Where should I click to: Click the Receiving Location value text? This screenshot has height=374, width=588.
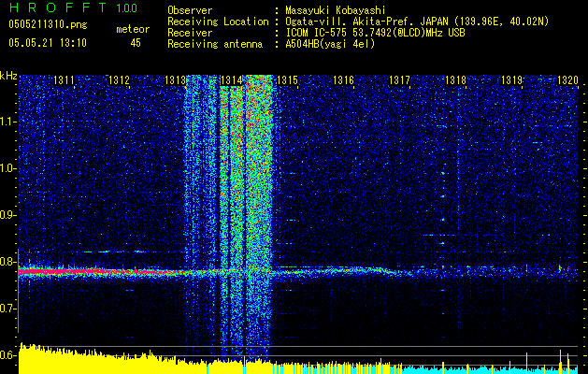417,22
